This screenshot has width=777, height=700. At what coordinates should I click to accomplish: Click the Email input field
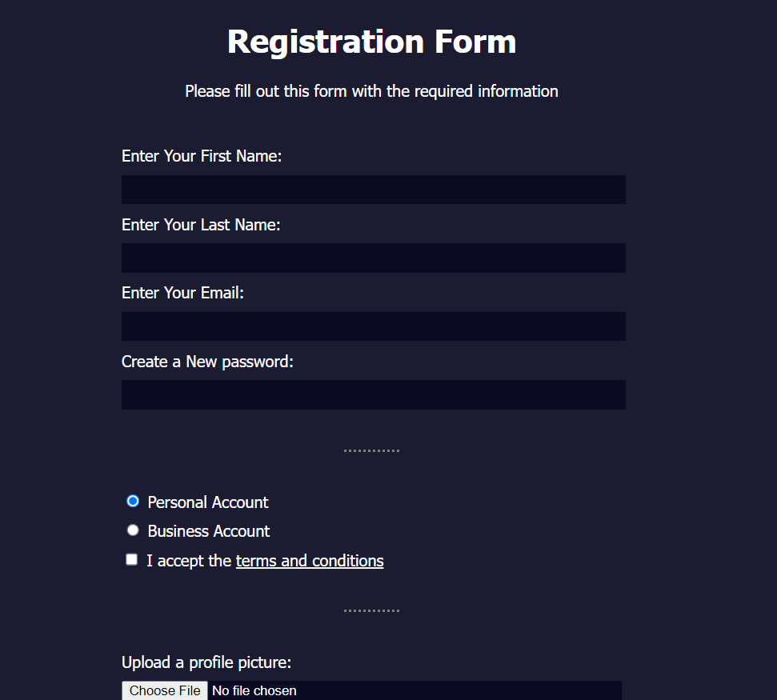click(373, 326)
